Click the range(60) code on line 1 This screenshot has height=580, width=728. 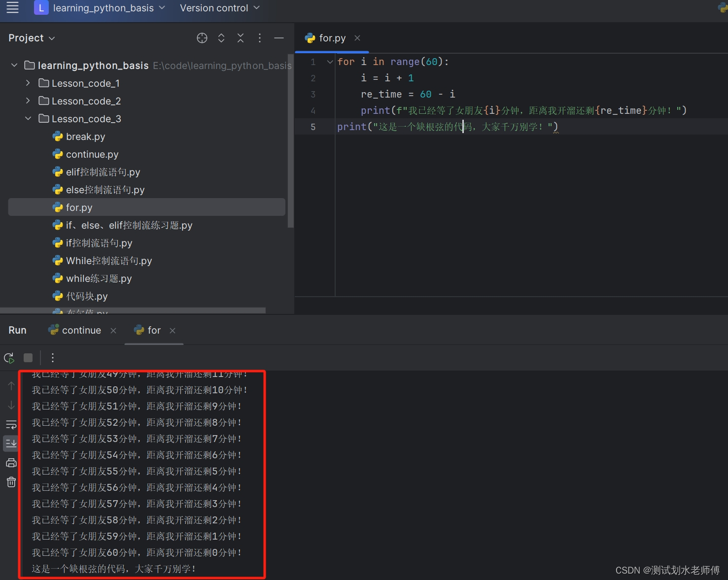[x=417, y=62]
